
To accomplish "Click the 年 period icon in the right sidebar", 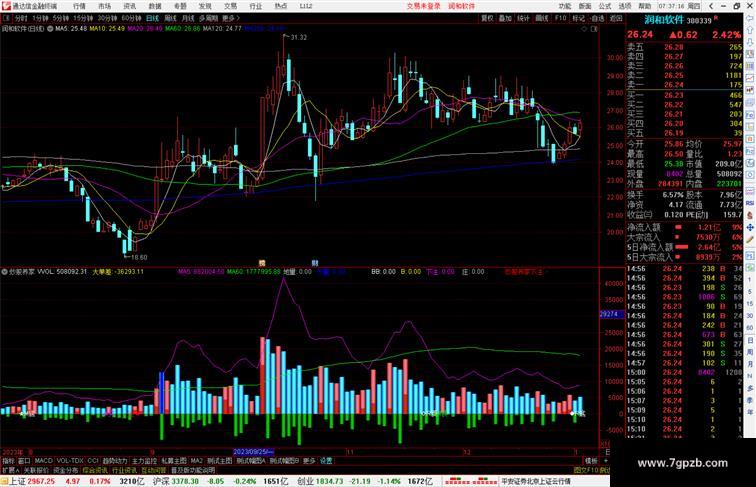I will click(750, 412).
